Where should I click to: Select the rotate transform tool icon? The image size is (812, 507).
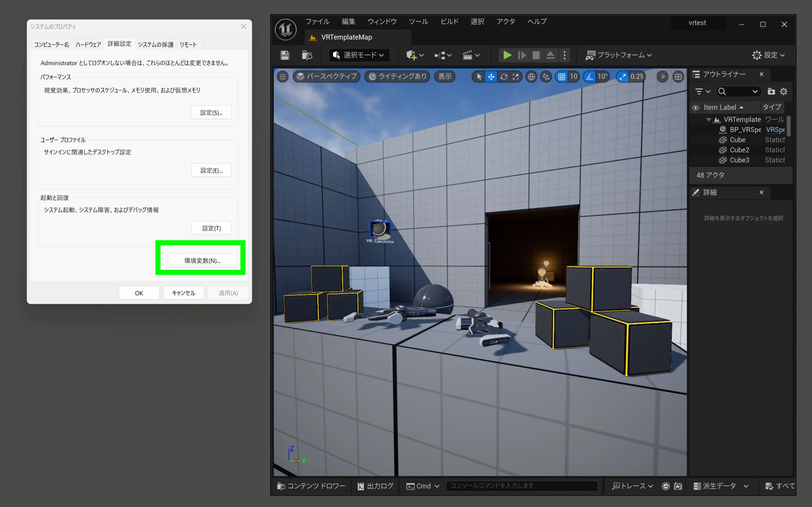click(x=503, y=77)
